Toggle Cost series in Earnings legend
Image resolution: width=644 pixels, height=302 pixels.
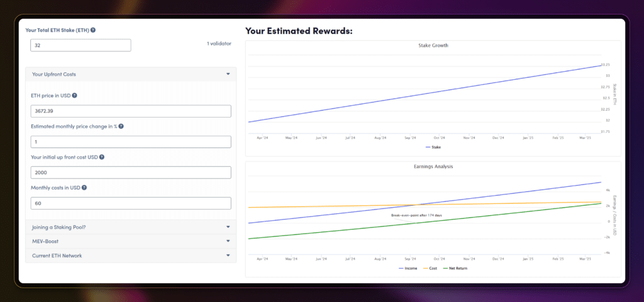click(x=430, y=268)
